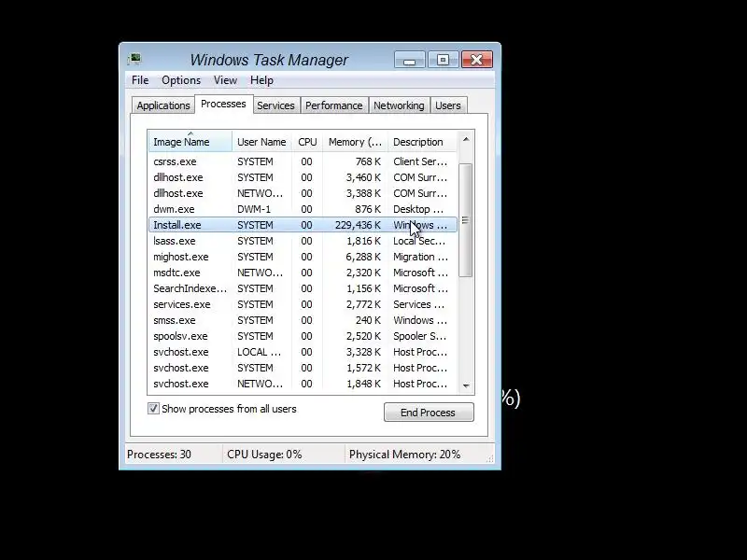Open the View menu

click(x=225, y=80)
